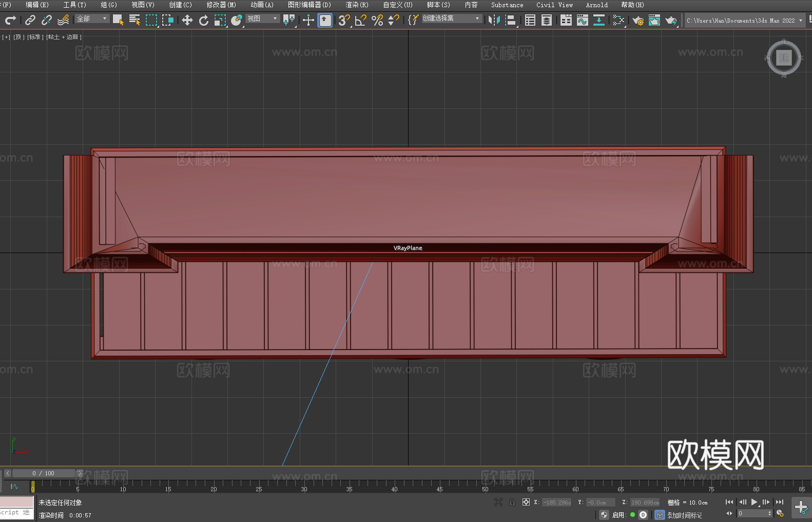Viewport: 812px width, 522px height.
Task: Open the Civil View menu
Action: click(x=554, y=5)
